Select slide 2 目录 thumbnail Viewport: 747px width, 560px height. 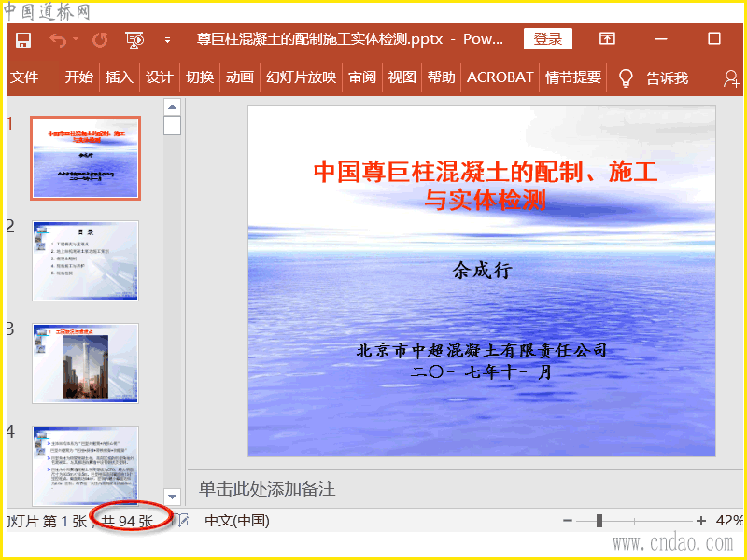tap(85, 260)
